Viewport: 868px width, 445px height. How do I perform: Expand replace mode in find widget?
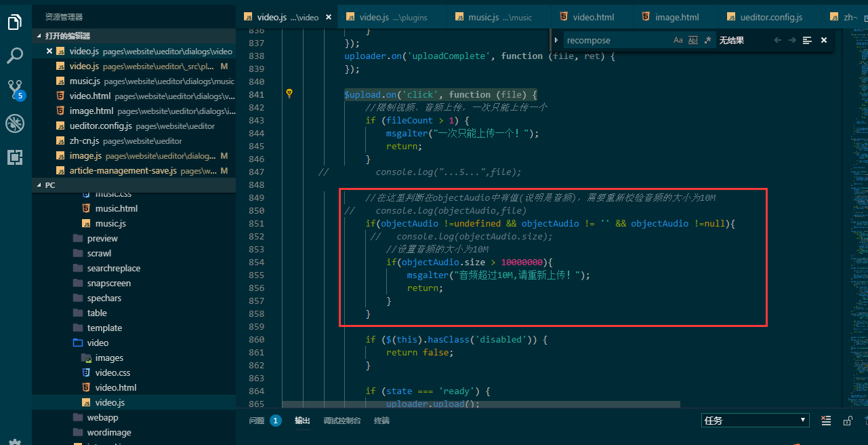point(556,40)
